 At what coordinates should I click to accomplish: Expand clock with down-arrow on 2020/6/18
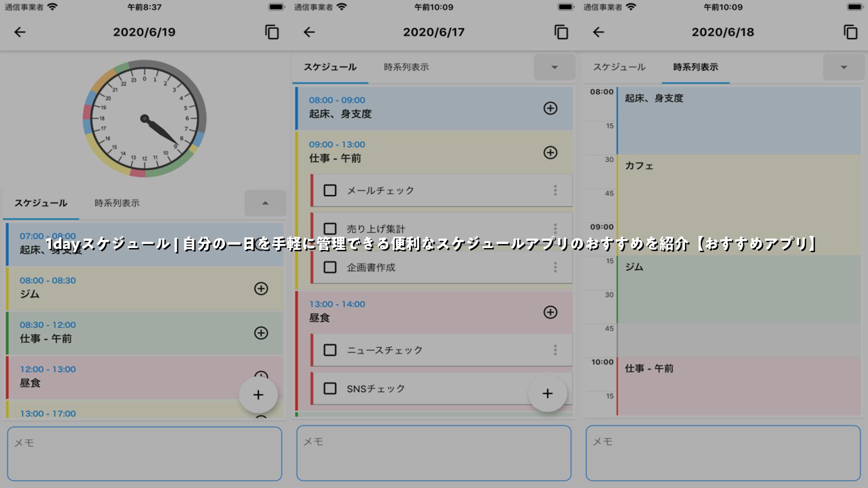(844, 67)
